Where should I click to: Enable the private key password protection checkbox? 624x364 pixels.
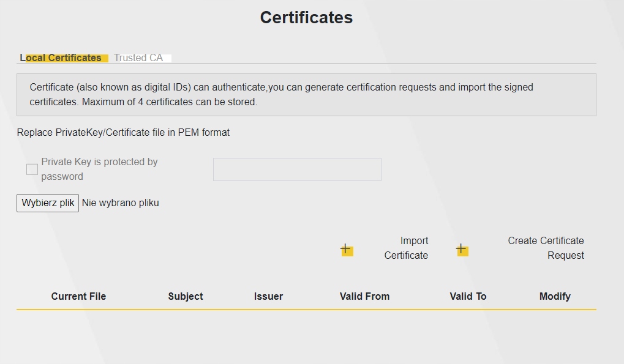tap(32, 169)
